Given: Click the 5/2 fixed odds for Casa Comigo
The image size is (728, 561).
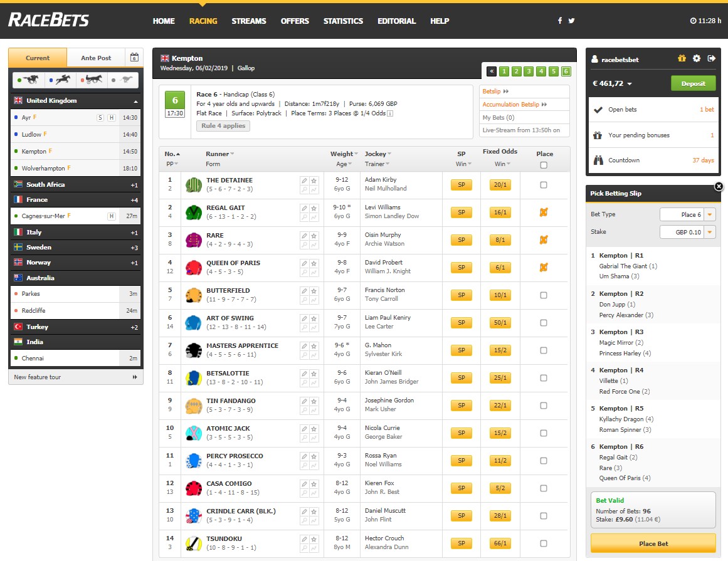Looking at the screenshot, I should click(500, 488).
